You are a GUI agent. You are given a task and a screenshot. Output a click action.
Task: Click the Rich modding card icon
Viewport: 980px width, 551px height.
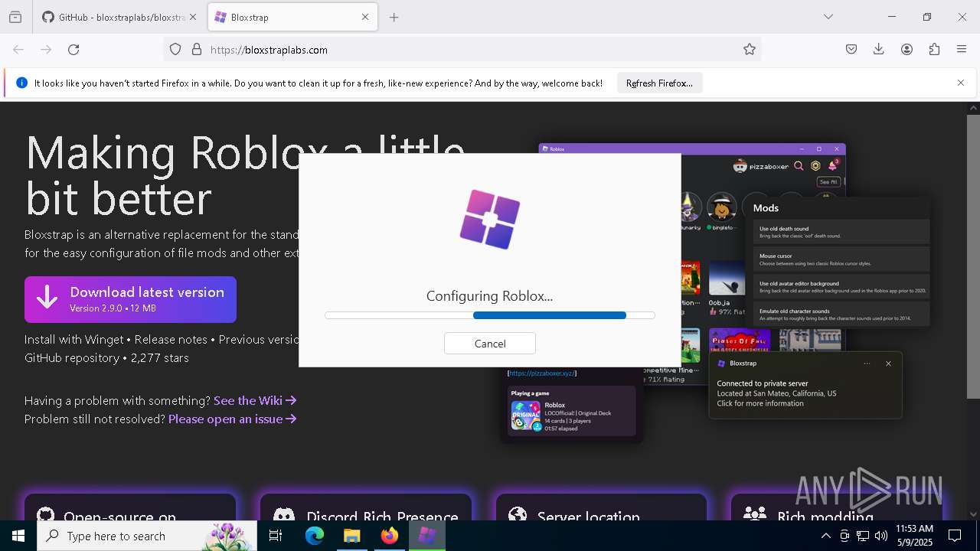755,515
